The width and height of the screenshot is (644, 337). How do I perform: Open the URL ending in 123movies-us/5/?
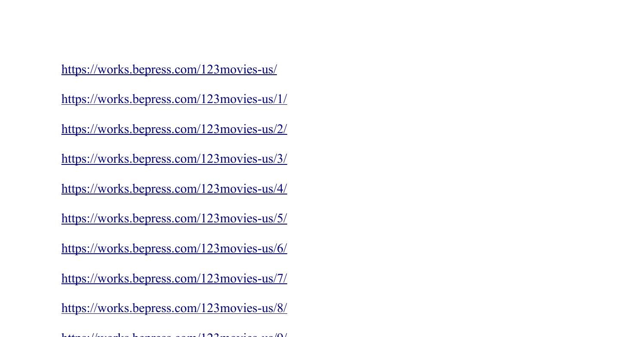[174, 219]
